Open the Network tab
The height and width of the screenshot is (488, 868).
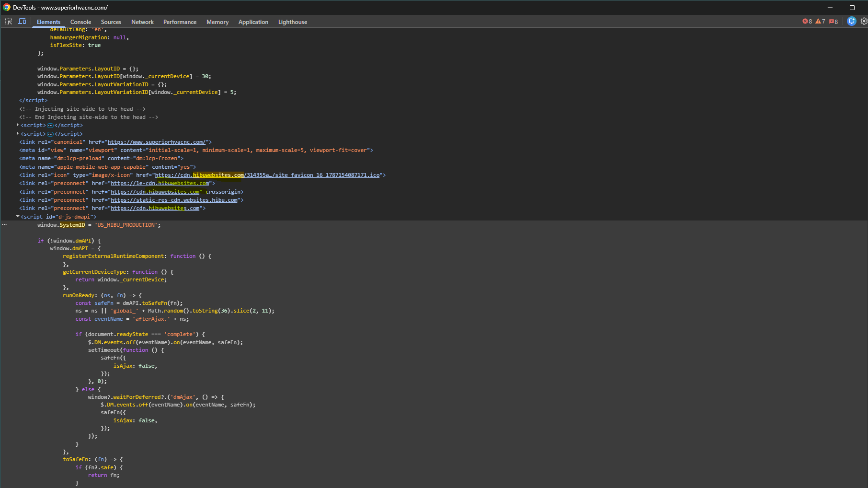coord(142,22)
